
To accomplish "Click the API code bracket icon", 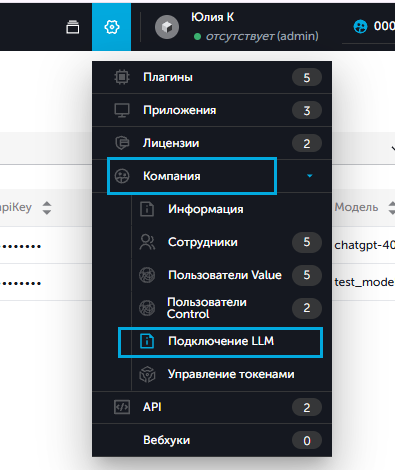I will pyautogui.click(x=122, y=407).
